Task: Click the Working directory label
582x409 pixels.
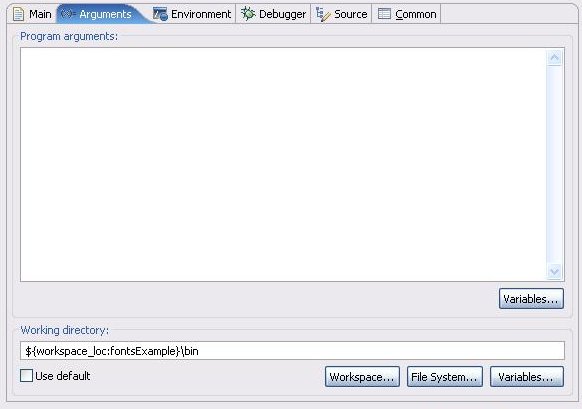Action: point(65,330)
